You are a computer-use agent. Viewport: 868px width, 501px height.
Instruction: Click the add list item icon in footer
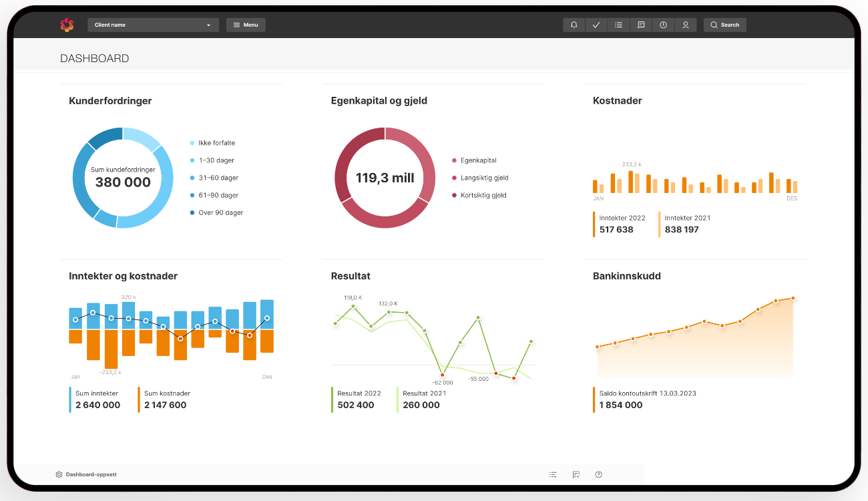tap(553, 474)
